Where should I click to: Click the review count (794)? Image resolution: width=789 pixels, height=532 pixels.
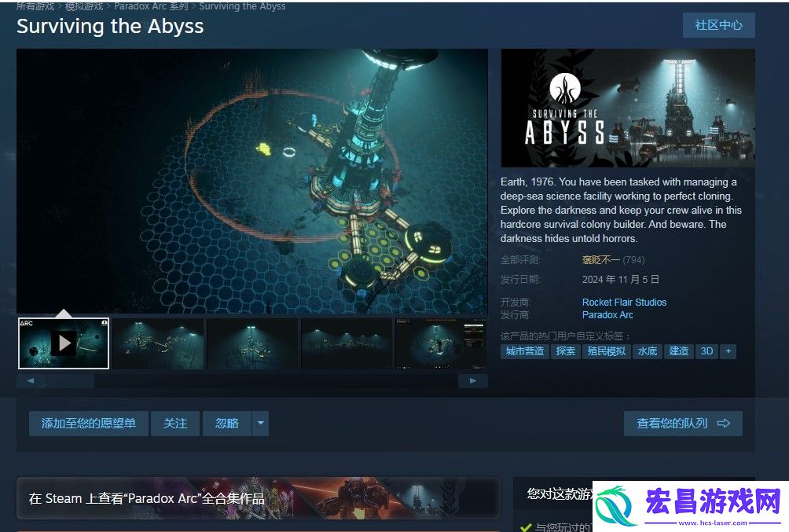(633, 260)
